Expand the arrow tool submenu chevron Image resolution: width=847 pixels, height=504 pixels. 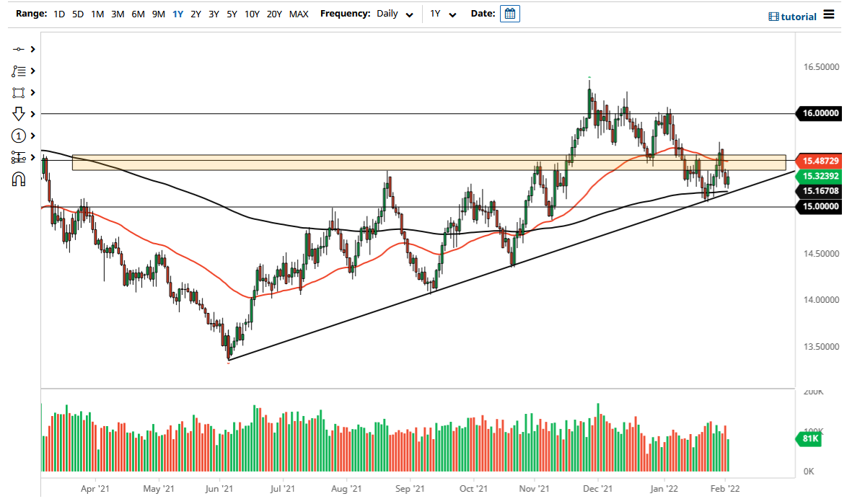point(32,114)
